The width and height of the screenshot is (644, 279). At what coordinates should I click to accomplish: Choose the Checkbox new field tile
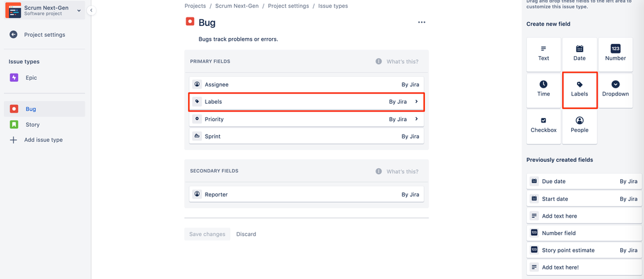[544, 126]
